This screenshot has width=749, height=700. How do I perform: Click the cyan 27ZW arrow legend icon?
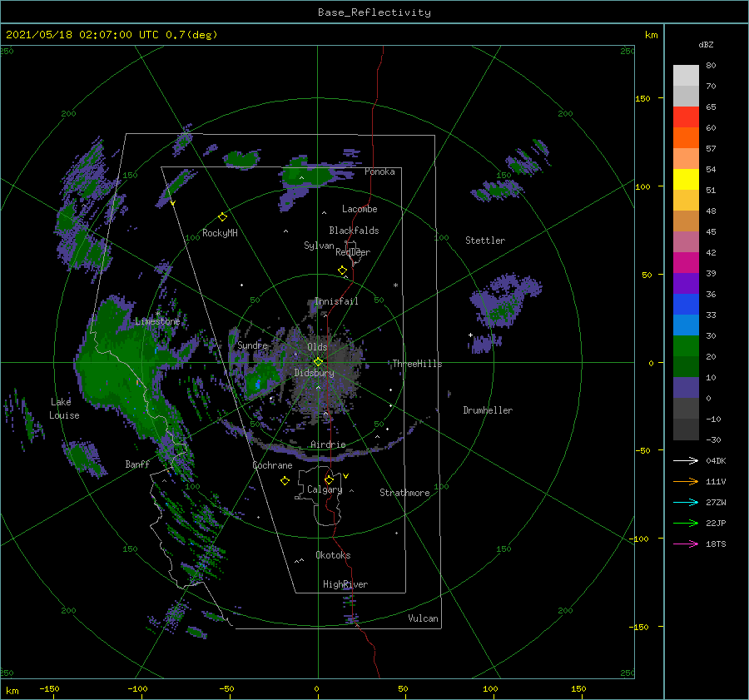(x=686, y=502)
